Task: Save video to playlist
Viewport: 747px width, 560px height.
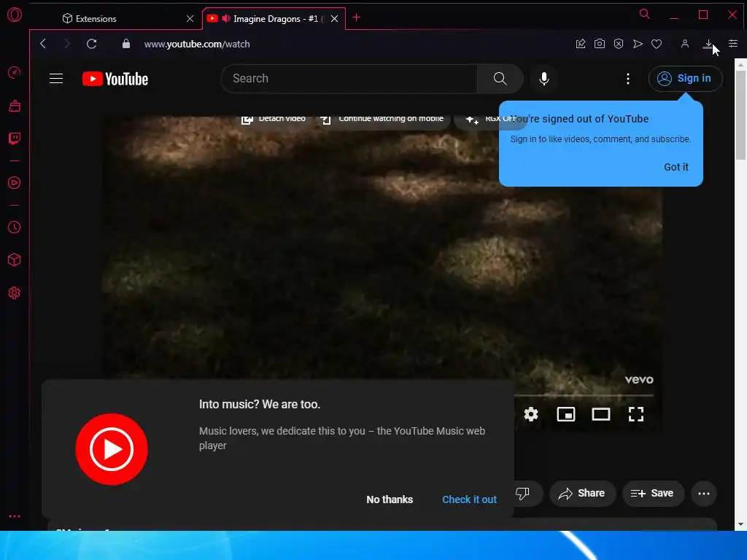Action: point(653,494)
